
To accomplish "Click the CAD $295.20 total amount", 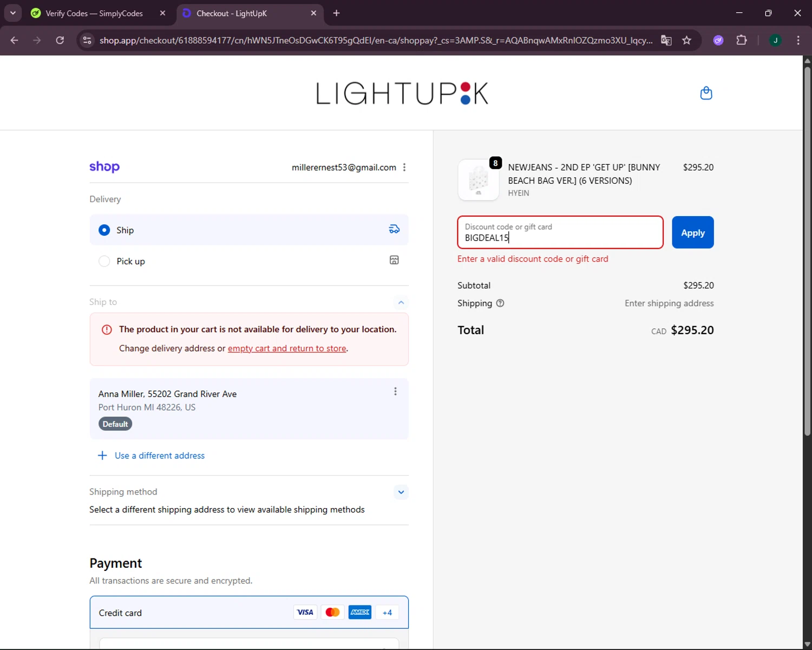I will point(683,330).
